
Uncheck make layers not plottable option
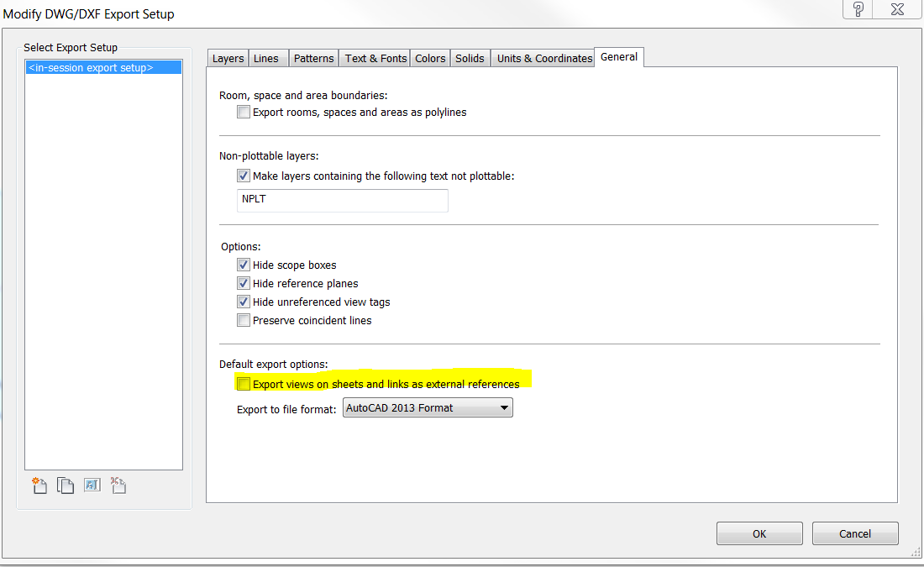[244, 176]
